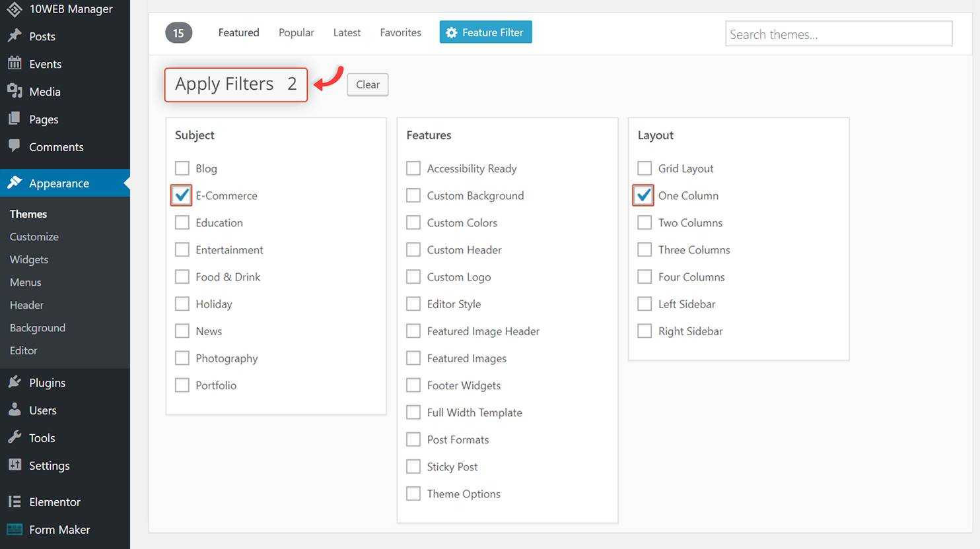Enable the Four Columns filter
The height and width of the screenshot is (549, 980).
tap(645, 276)
